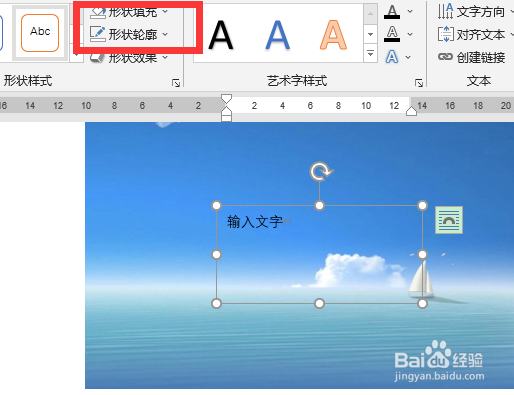The image size is (514, 395).
Task: Click the text outline A icon
Action: [392, 34]
